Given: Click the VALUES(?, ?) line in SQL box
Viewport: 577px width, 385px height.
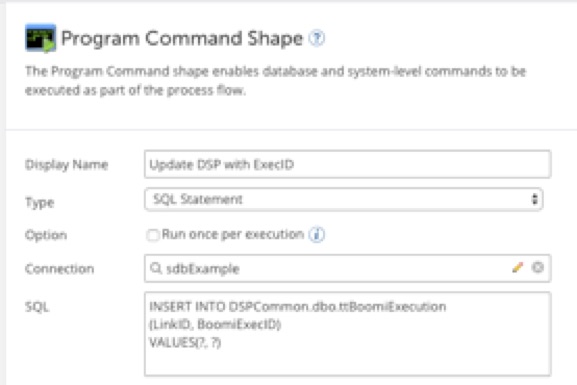Looking at the screenshot, I should (x=185, y=343).
